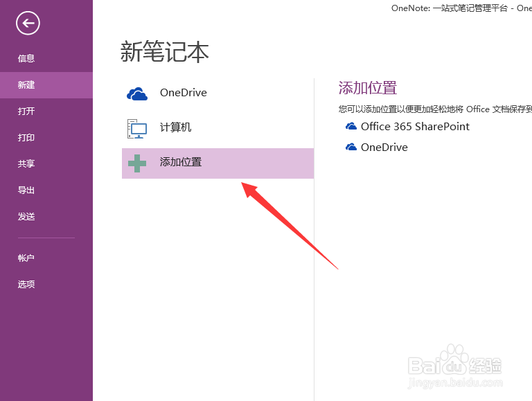Click the computer monitor icon beside 计算机

pyautogui.click(x=137, y=129)
